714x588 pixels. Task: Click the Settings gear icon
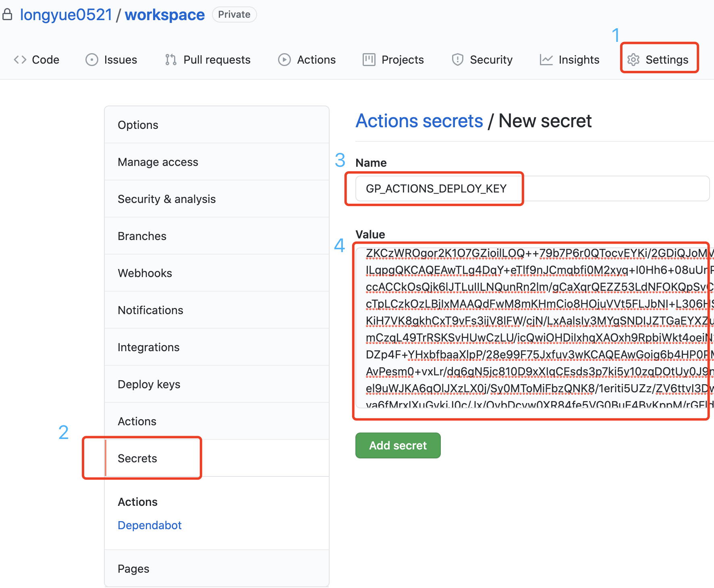click(633, 60)
